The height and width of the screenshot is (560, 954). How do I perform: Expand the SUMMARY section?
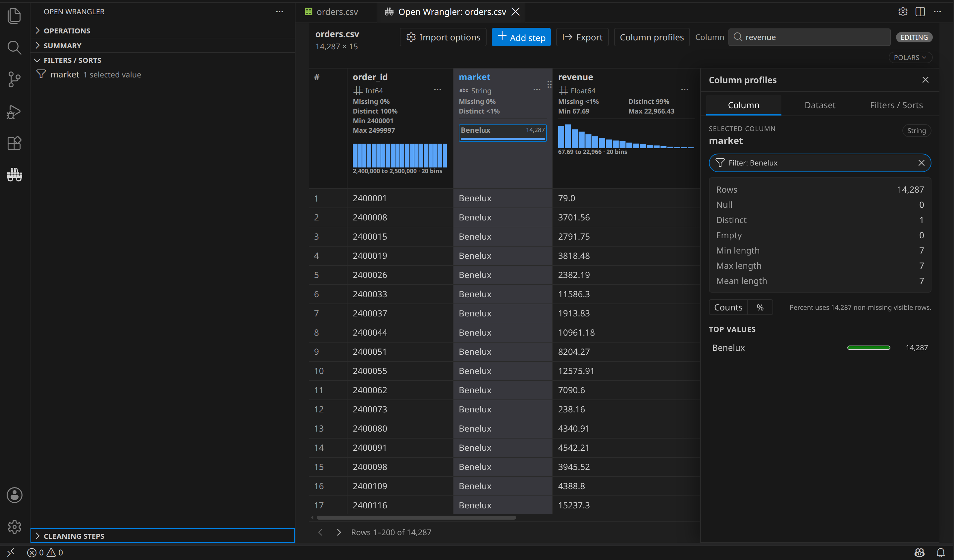click(162, 45)
